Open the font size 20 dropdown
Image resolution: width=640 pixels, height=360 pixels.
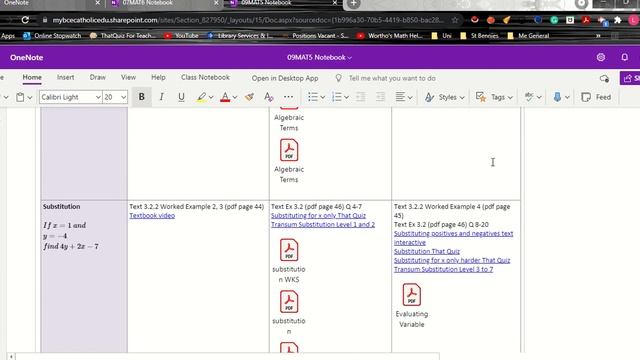click(x=115, y=97)
